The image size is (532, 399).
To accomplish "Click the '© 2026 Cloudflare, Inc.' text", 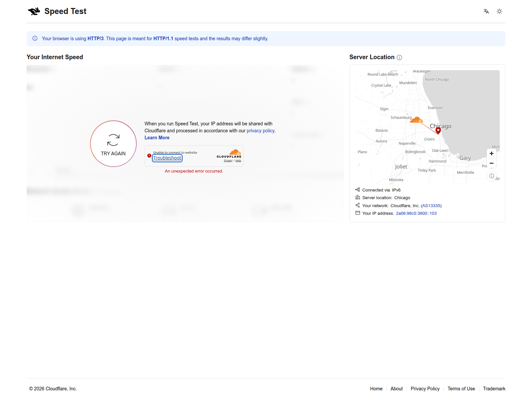I will (53, 389).
